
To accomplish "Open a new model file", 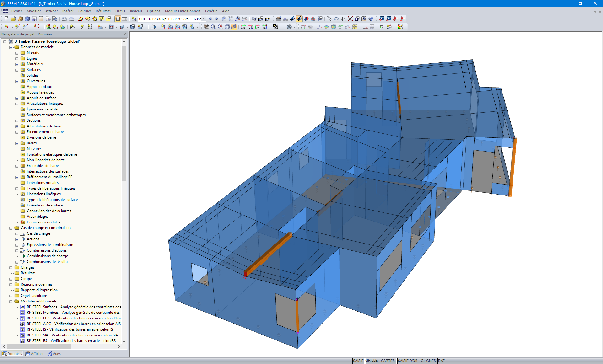I will (x=7, y=19).
